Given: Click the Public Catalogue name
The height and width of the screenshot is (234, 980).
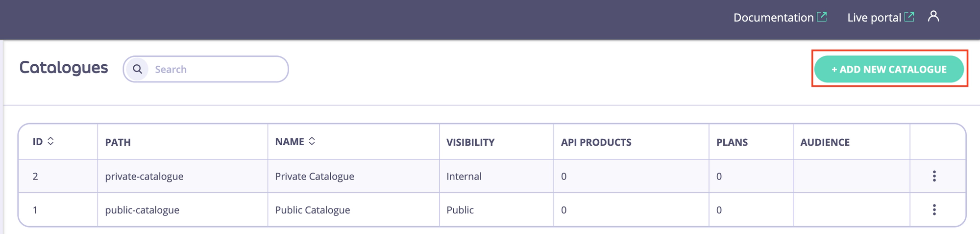Looking at the screenshot, I should point(313,210).
